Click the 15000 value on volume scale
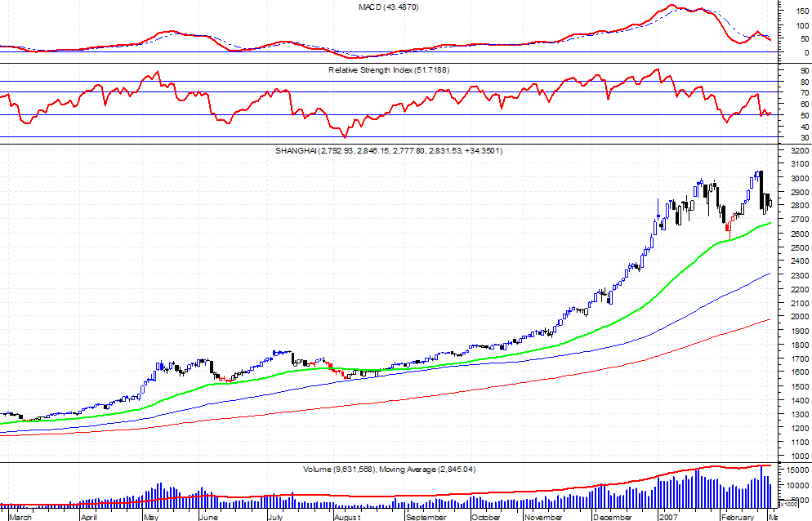The image size is (812, 521). [799, 470]
